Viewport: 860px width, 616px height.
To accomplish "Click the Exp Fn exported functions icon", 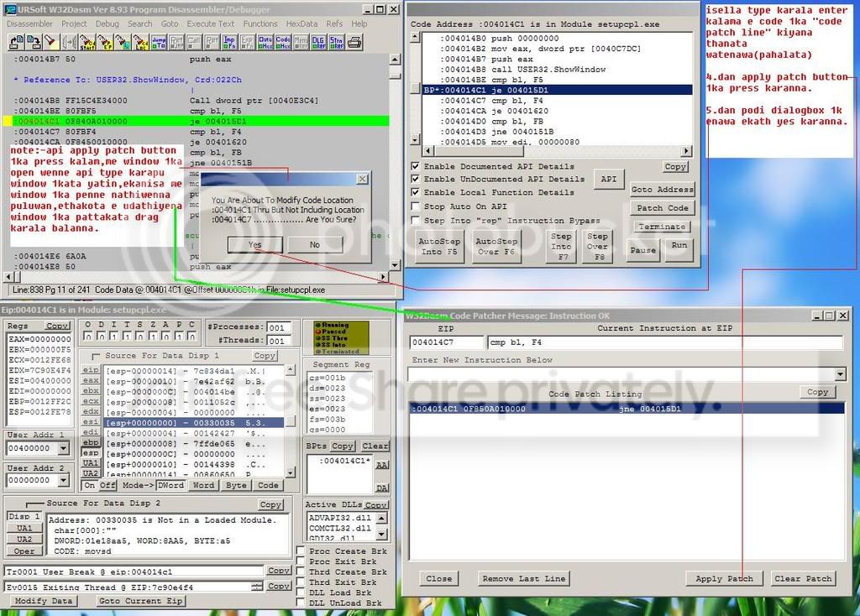I will [247, 42].
